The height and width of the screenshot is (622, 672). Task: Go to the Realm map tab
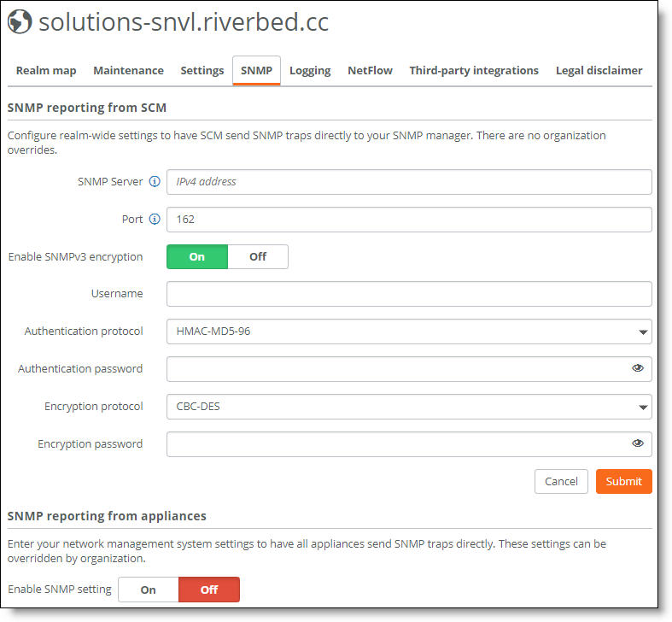click(x=46, y=70)
